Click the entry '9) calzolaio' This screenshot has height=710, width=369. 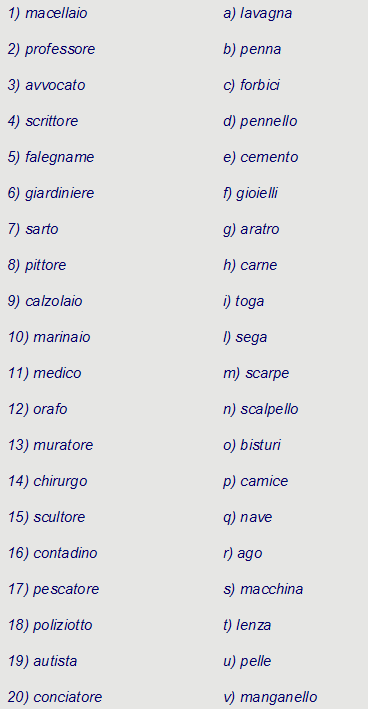tap(45, 301)
